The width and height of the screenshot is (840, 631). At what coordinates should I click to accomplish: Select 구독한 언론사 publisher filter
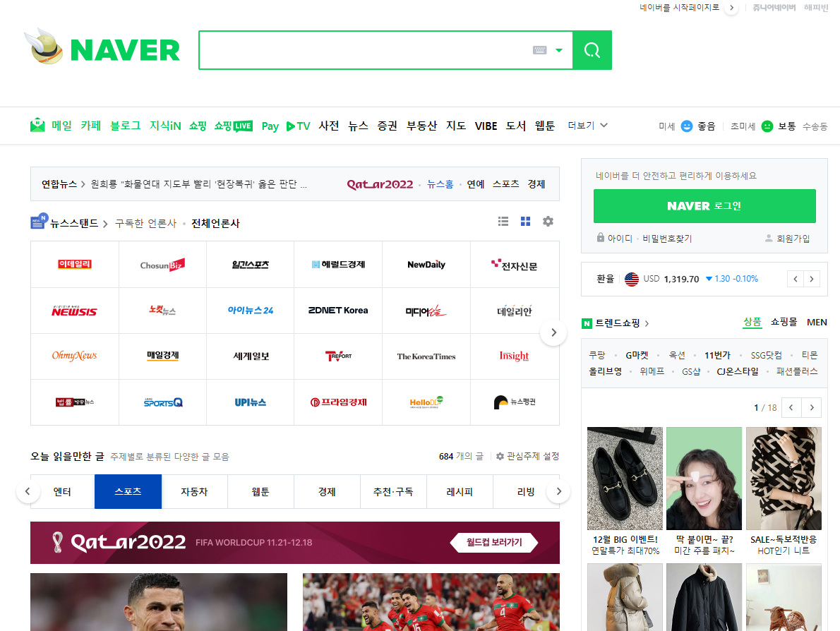pos(145,223)
